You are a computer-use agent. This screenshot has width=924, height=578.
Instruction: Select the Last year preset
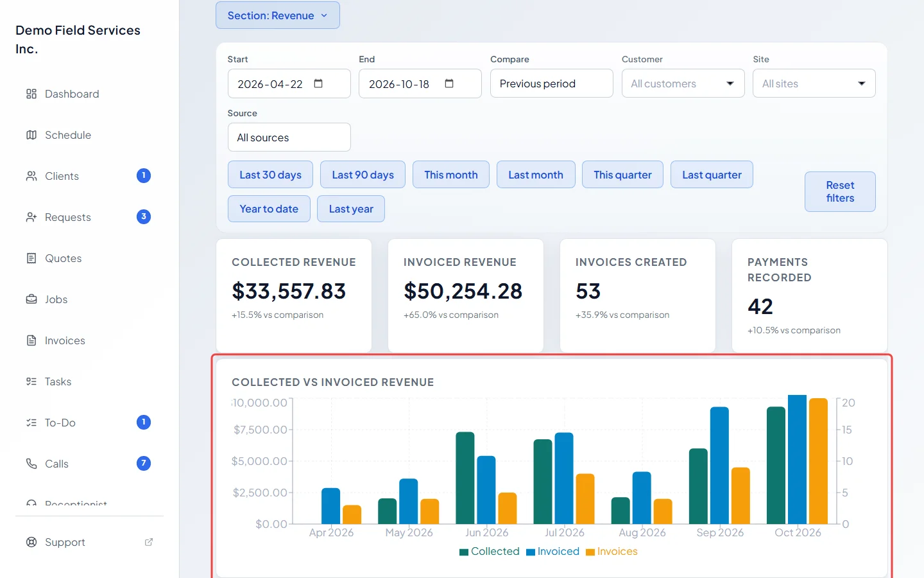pos(351,209)
